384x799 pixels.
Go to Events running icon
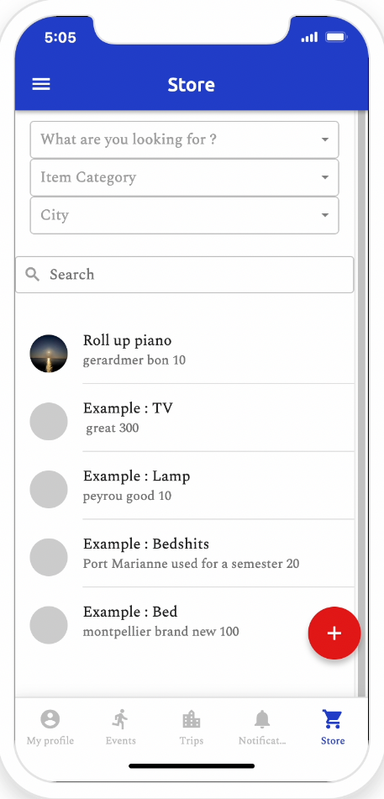121,719
